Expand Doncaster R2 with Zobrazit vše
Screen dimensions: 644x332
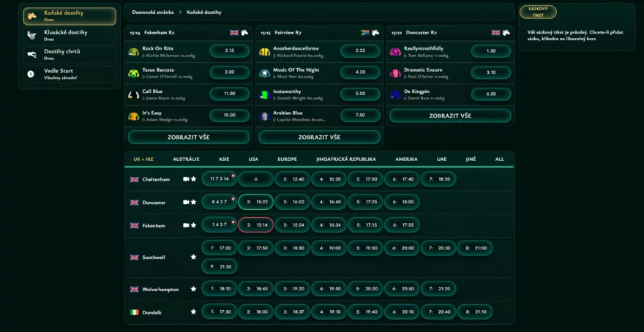click(449, 116)
